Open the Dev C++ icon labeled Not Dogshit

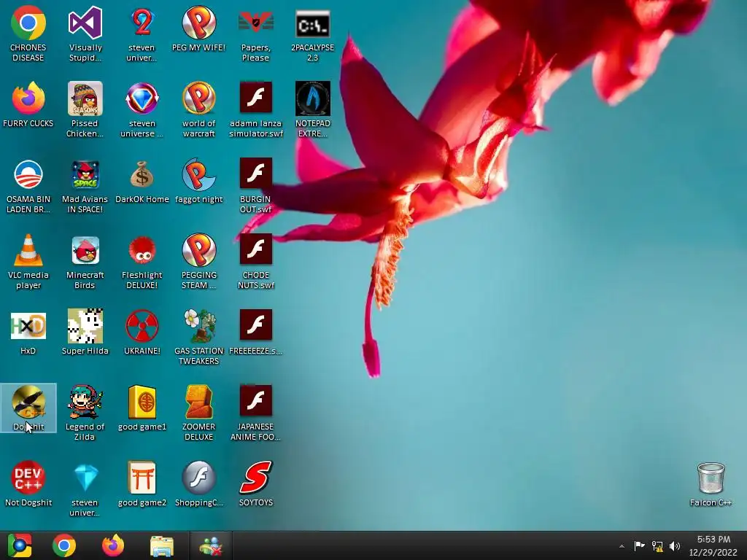(28, 484)
